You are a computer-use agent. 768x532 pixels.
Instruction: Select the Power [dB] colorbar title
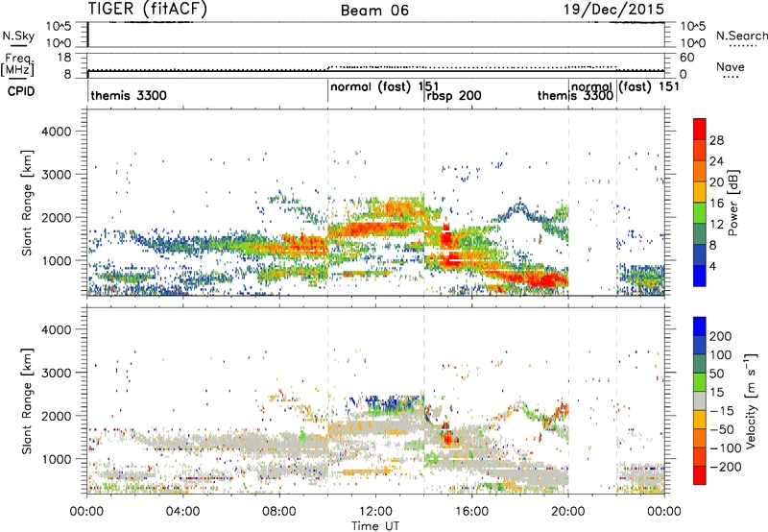point(732,203)
